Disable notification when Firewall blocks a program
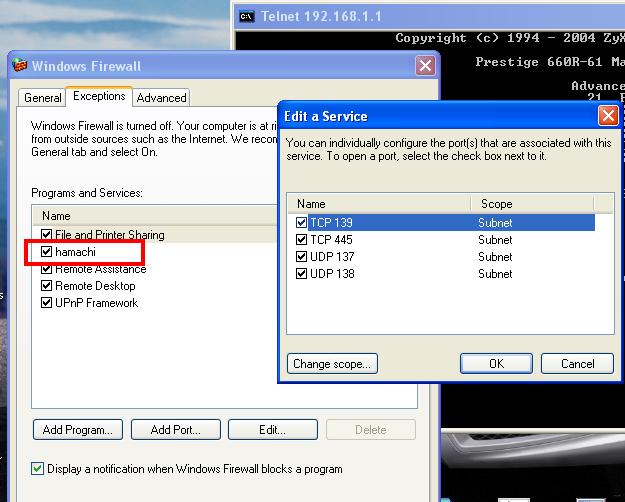625x502 pixels. click(x=37, y=469)
